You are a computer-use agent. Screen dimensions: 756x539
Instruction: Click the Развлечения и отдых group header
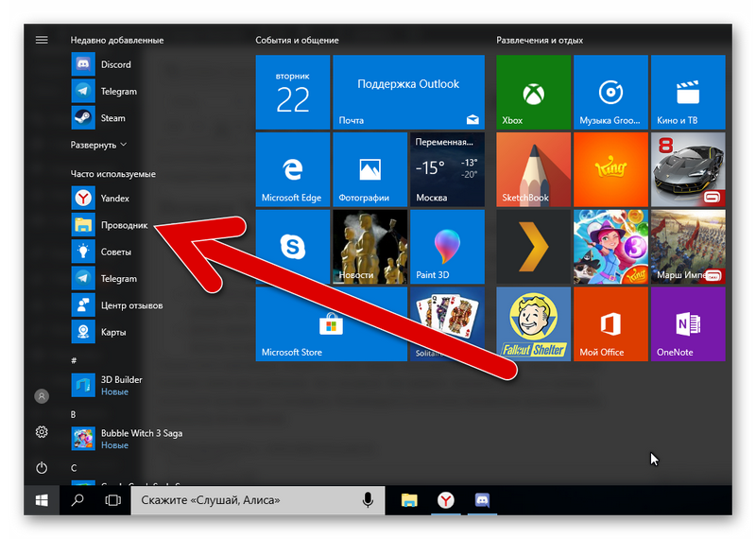(540, 40)
